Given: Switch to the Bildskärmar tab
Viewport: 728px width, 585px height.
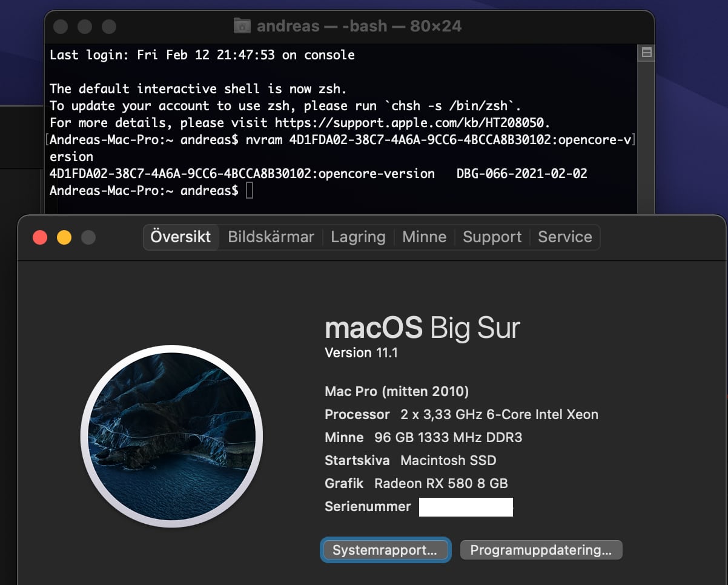Looking at the screenshot, I should (271, 237).
